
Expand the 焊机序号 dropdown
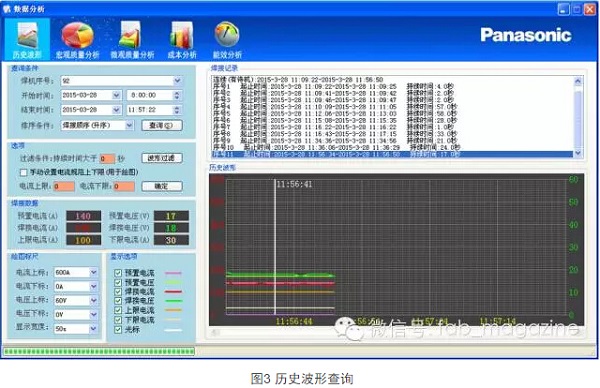[x=177, y=81]
